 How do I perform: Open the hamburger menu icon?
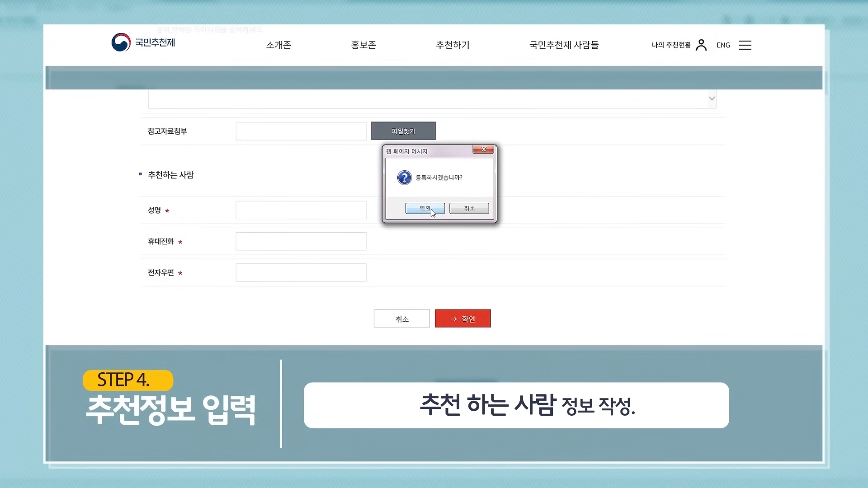point(745,45)
